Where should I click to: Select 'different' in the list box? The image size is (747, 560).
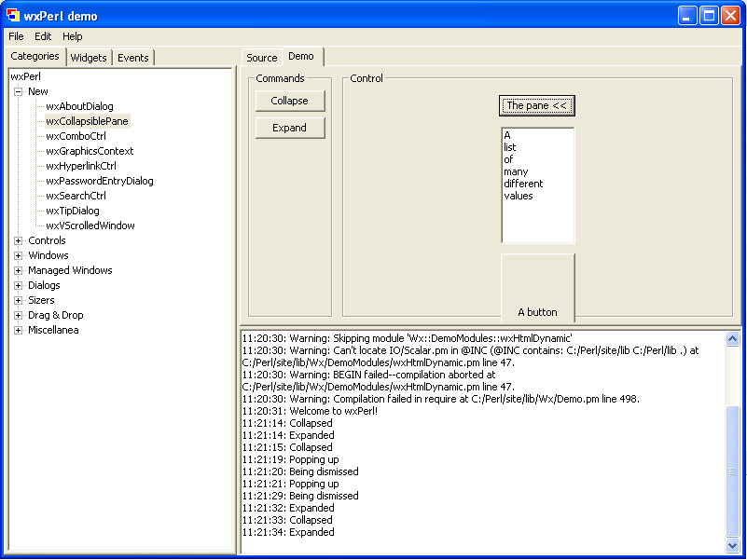pos(523,184)
